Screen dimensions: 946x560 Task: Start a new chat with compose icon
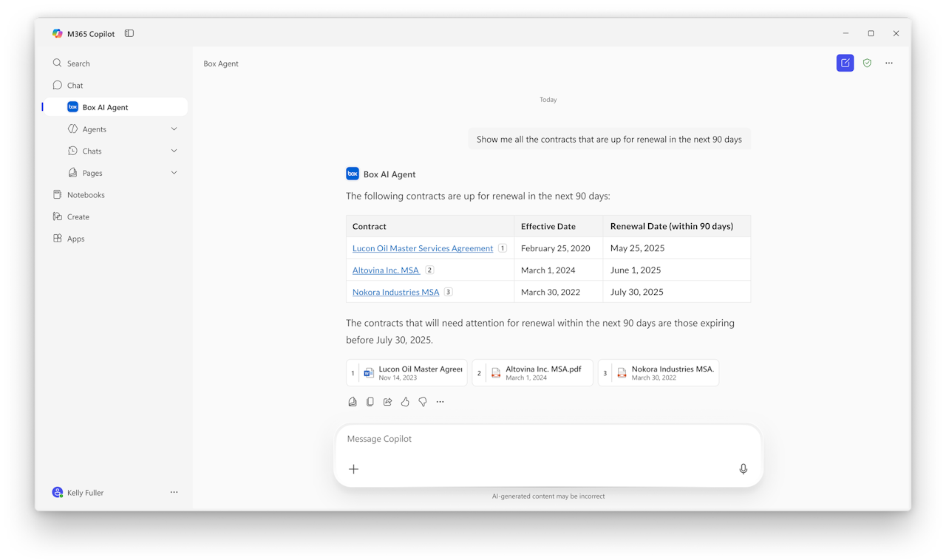(845, 64)
